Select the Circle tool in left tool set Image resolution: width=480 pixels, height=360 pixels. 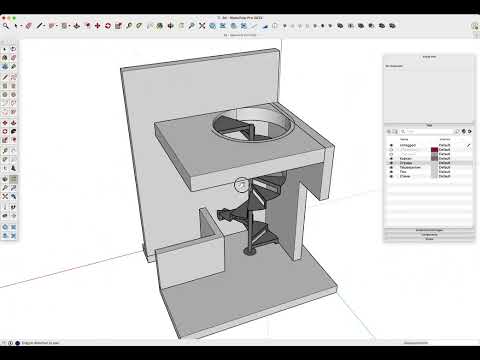pos(5,95)
